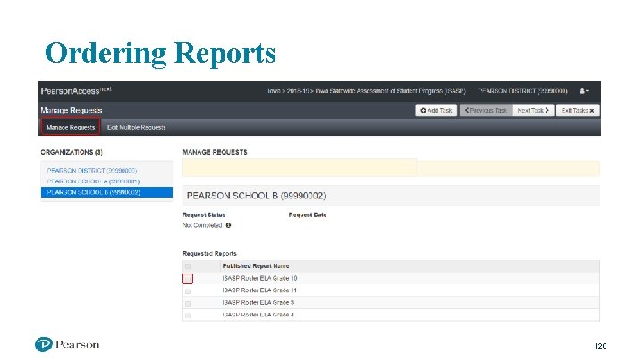Click the Request Status info icon

pyautogui.click(x=228, y=225)
